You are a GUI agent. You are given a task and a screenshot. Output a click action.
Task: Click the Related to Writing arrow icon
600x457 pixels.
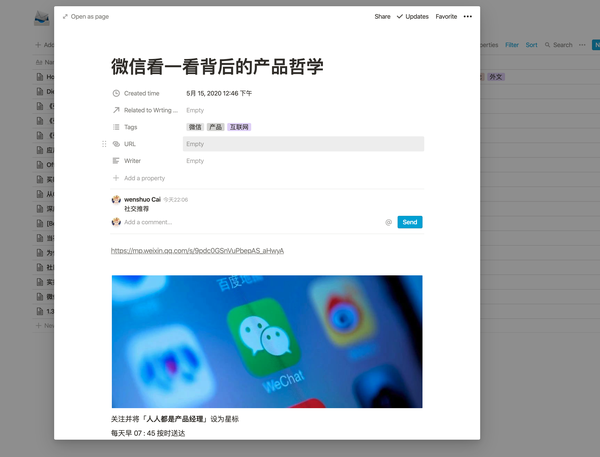pyautogui.click(x=116, y=110)
